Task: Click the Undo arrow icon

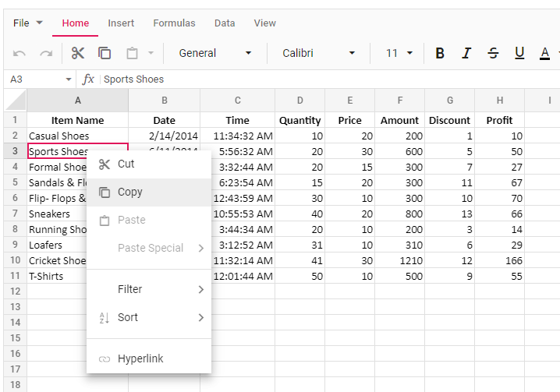Action: [x=19, y=53]
